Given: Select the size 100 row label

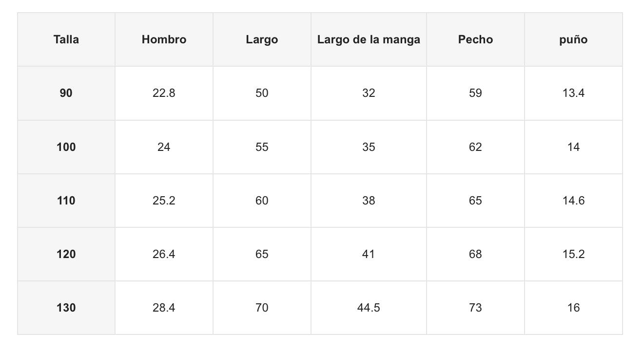Looking at the screenshot, I should coord(66,147).
